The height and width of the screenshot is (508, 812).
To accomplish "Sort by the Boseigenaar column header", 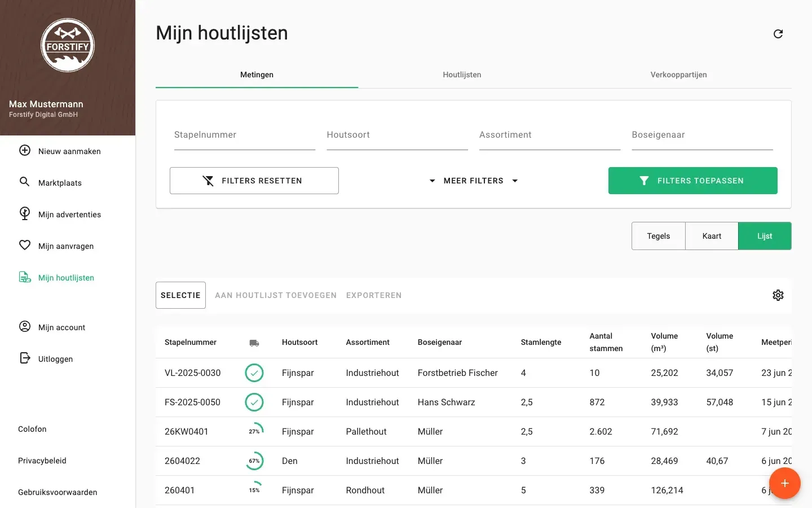I will pos(440,342).
